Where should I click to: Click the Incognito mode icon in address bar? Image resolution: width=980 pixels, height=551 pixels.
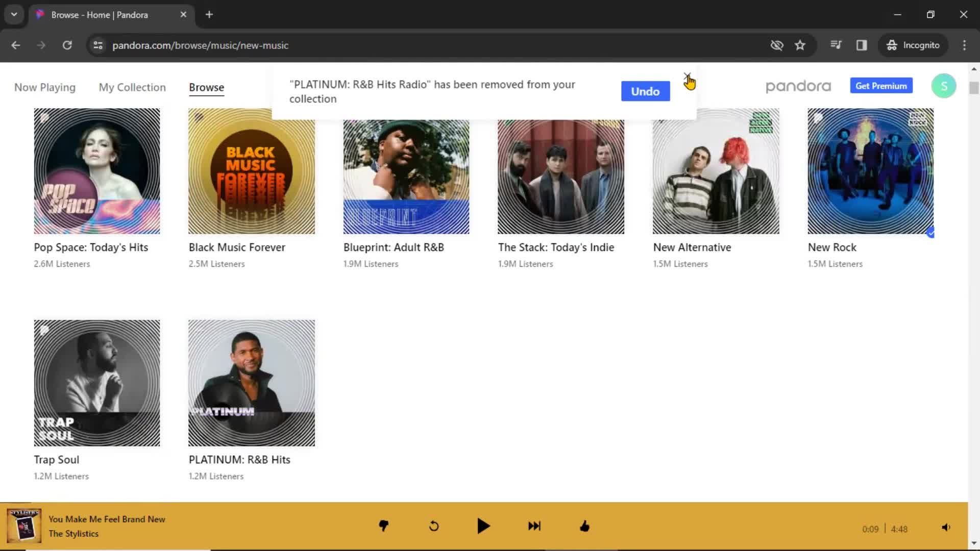(892, 45)
